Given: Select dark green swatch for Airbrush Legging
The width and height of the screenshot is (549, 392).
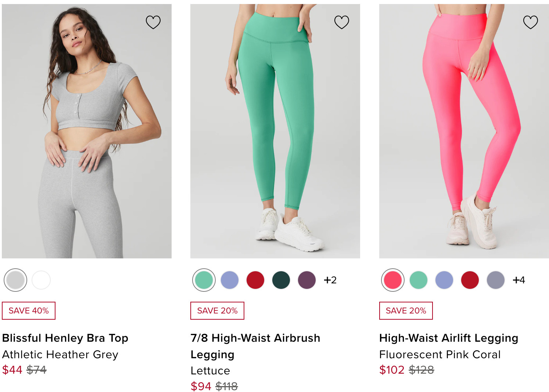Looking at the screenshot, I should 281,280.
